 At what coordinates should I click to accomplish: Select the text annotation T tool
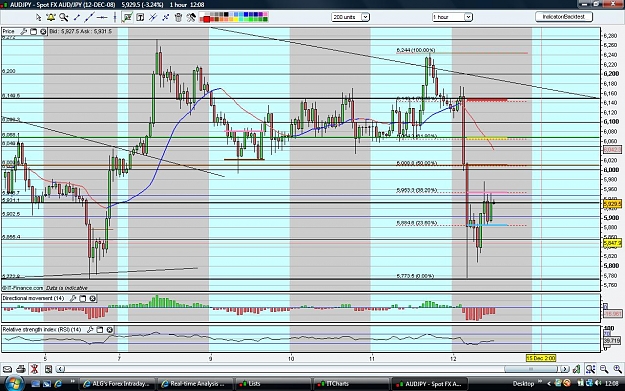tap(140, 17)
